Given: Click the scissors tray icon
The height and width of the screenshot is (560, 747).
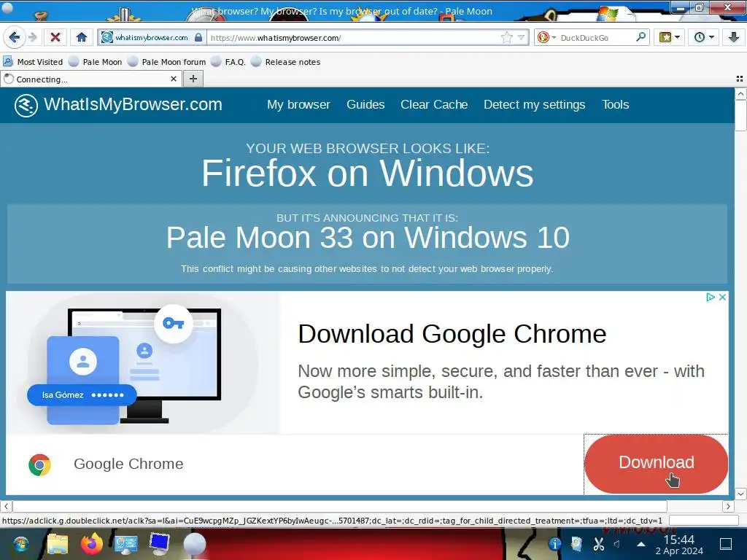Looking at the screenshot, I should [599, 544].
